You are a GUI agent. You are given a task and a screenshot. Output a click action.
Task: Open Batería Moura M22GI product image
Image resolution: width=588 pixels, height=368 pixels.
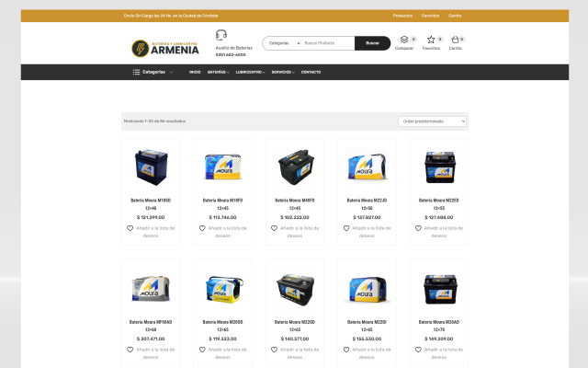367,289
